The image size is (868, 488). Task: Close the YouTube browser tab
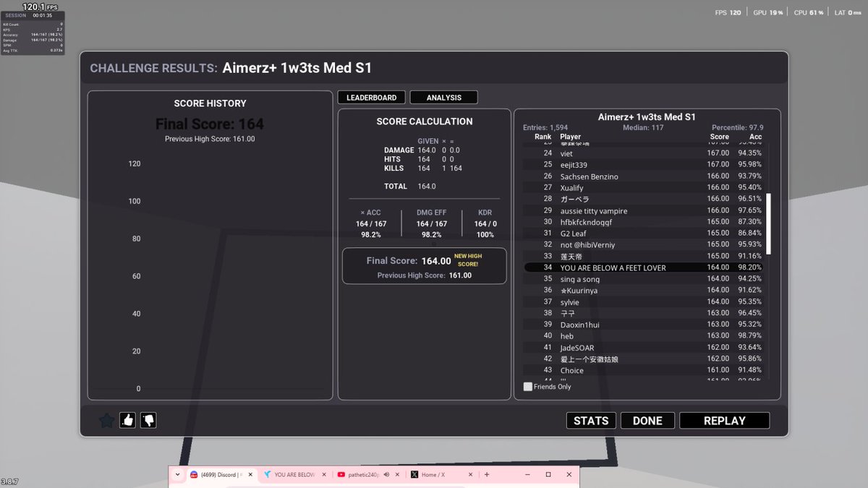tap(397, 474)
